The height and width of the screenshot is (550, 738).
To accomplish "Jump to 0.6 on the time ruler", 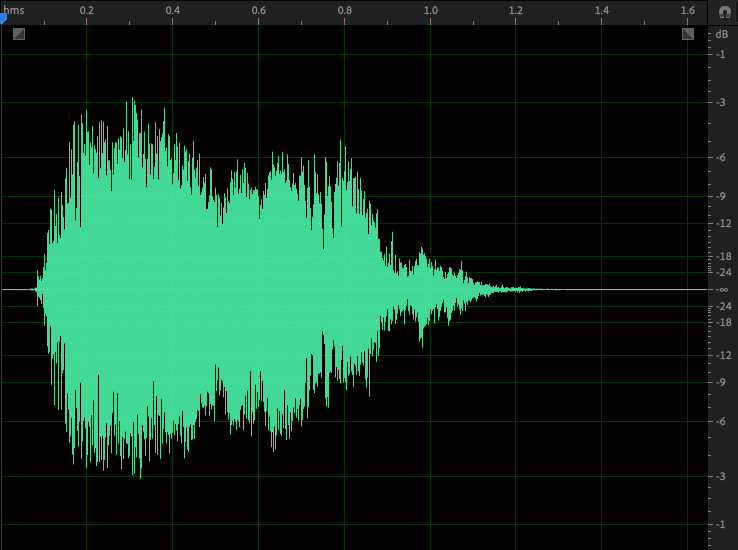I will [x=259, y=11].
